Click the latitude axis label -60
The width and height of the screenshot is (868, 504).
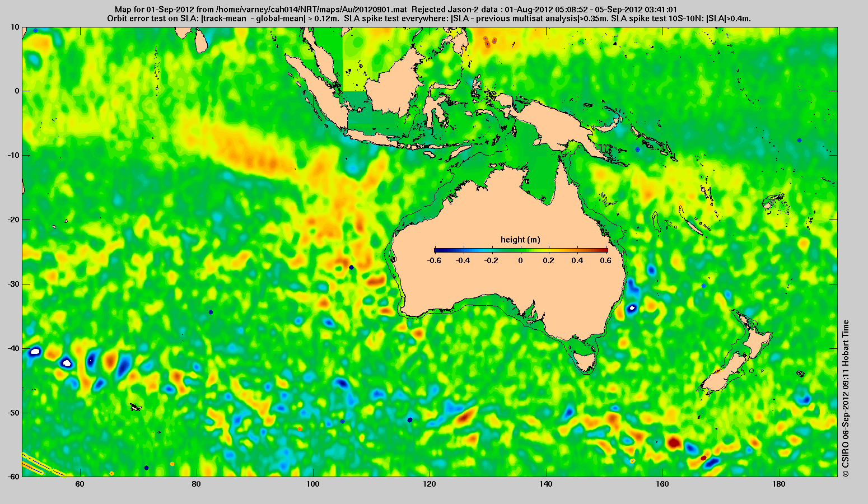tap(13, 477)
